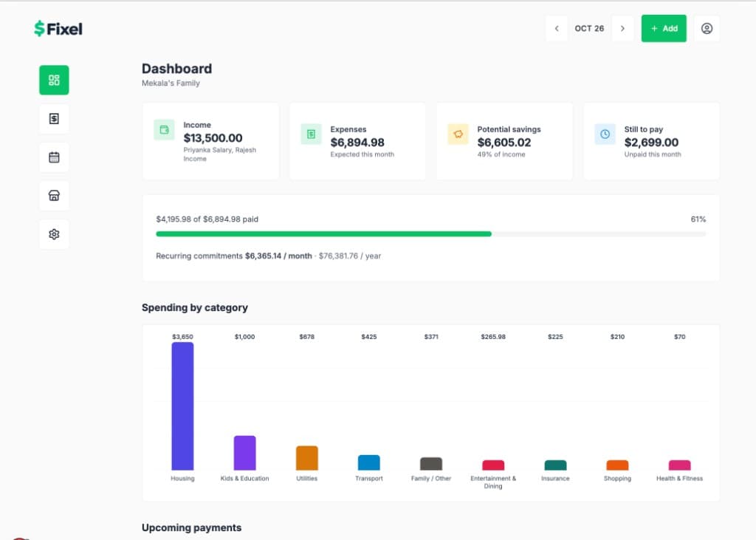The height and width of the screenshot is (540, 756).
Task: Click the Shopping orange bar
Action: coord(617,465)
